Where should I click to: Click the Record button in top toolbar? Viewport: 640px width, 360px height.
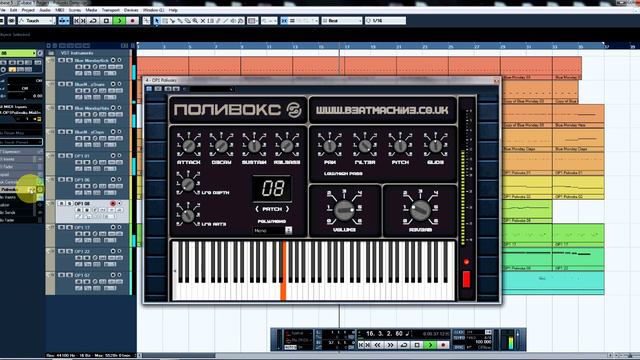coord(132,20)
